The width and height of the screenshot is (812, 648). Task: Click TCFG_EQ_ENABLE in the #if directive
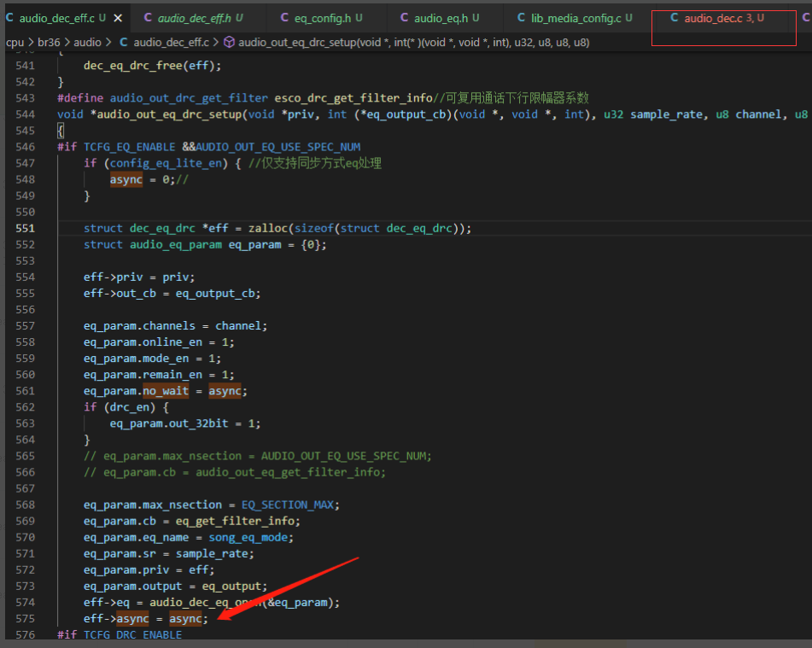pos(130,147)
